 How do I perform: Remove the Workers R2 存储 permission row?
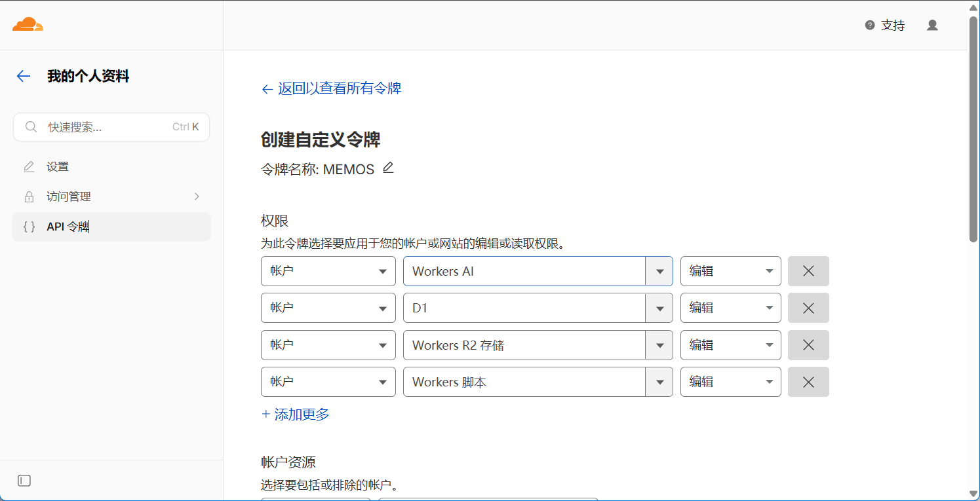808,345
